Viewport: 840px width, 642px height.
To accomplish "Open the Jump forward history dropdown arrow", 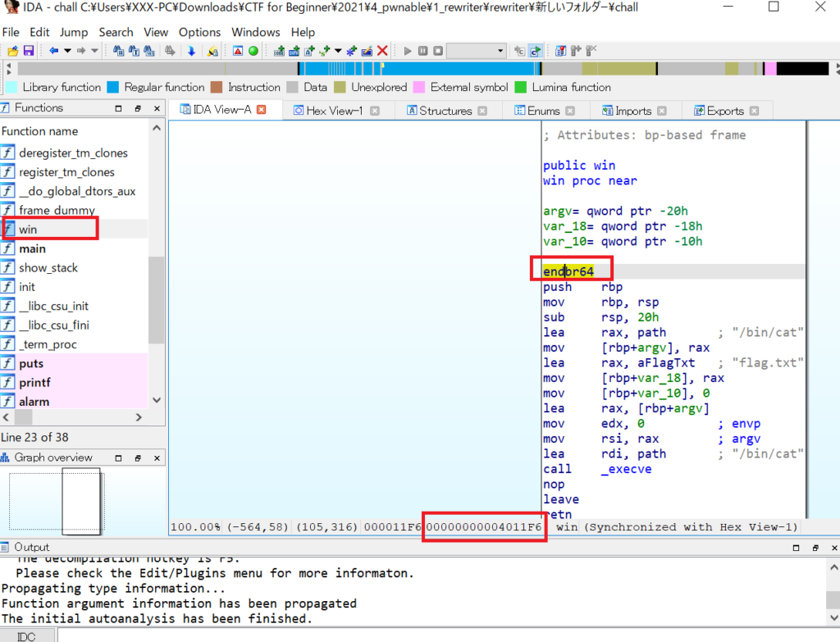I will [x=95, y=51].
